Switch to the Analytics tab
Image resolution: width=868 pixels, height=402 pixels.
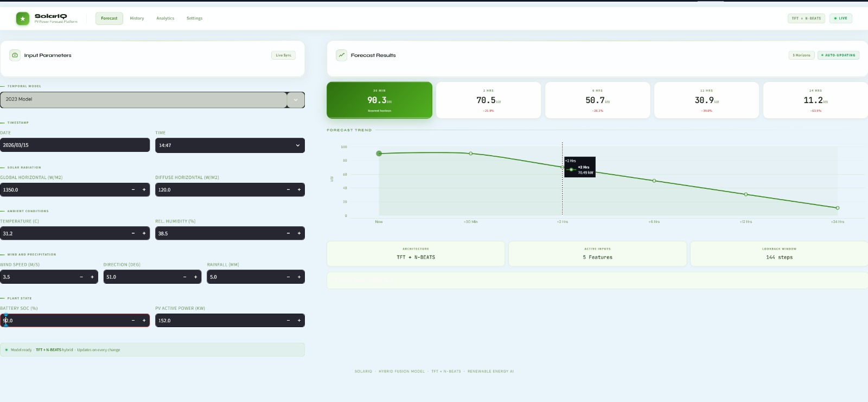(x=165, y=18)
